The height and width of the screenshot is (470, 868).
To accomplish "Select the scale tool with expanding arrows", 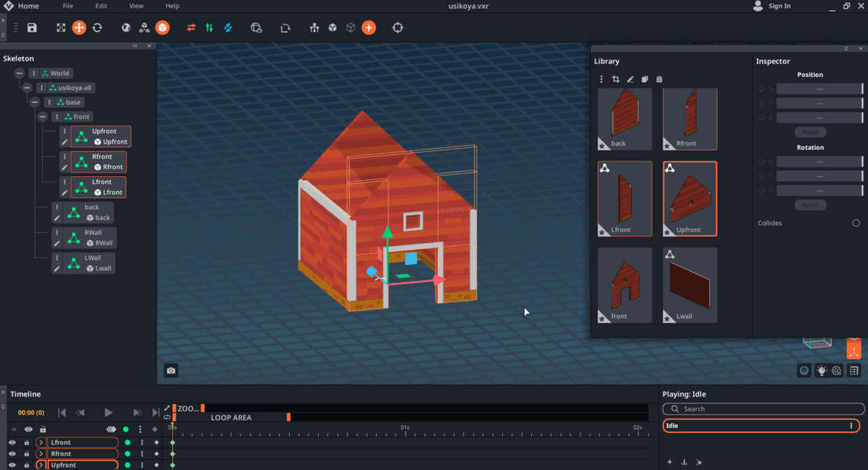I will [x=61, y=27].
